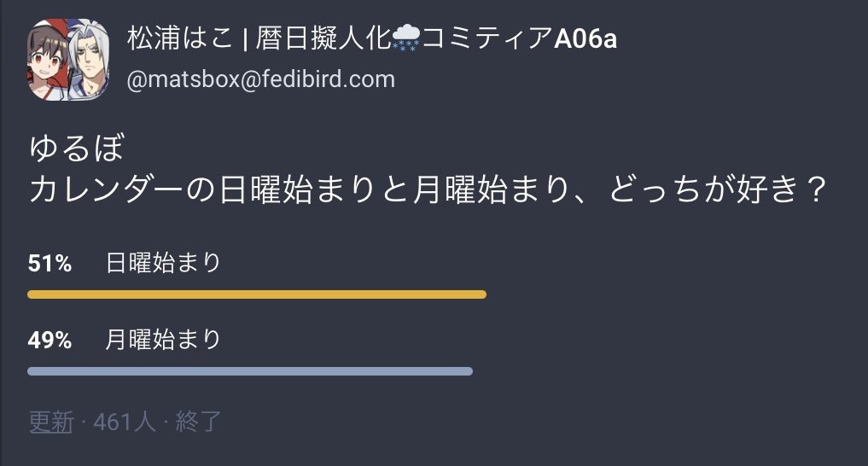This screenshot has width=868, height=466.
Task: Click the 49% result percentage
Action: (50, 340)
